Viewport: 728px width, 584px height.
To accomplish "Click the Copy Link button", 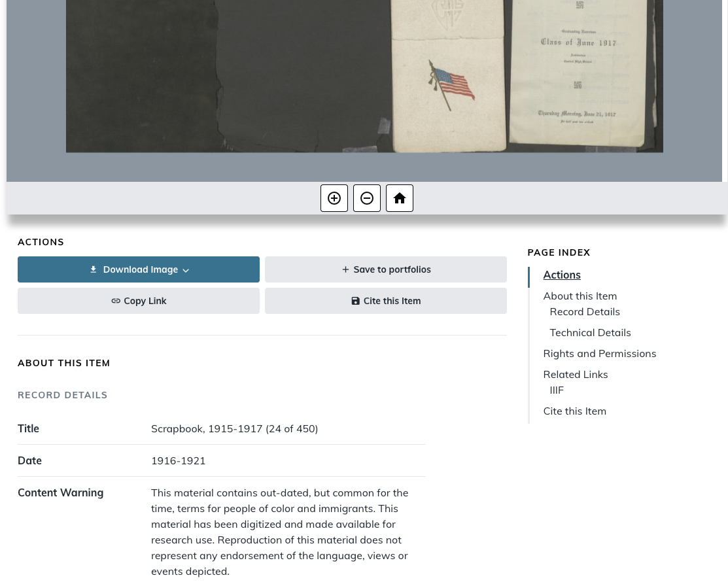I will click(139, 301).
